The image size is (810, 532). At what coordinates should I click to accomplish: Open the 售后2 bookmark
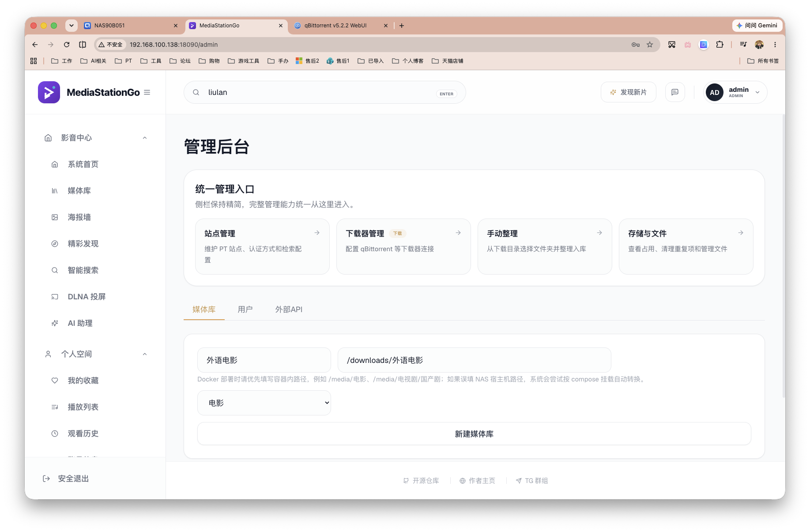(307, 61)
